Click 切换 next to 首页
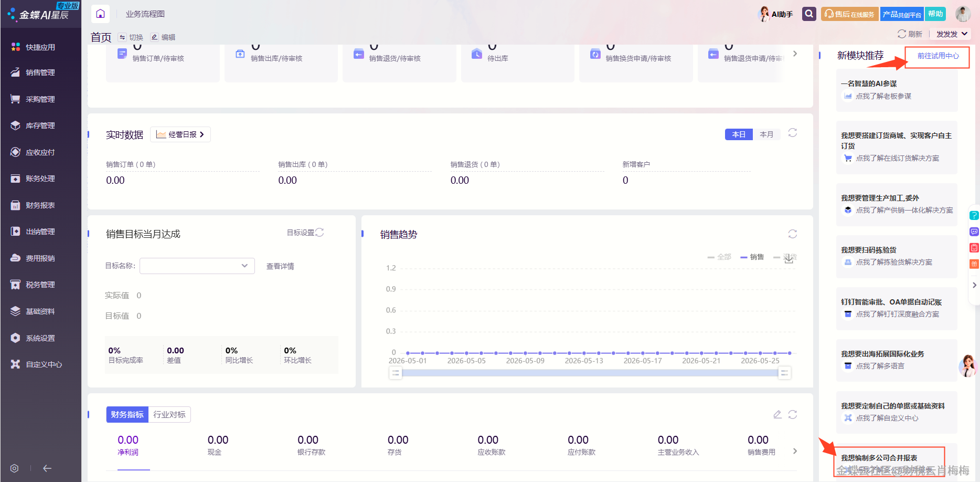The height and width of the screenshot is (482, 980). pyautogui.click(x=131, y=37)
